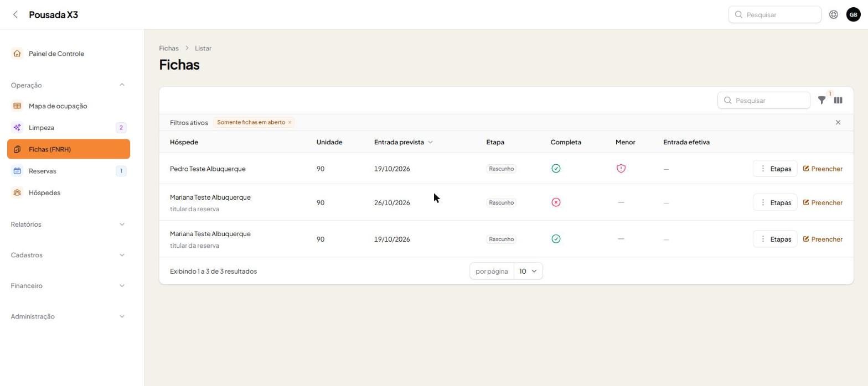
Task: Focus the table Pesquisar search field
Action: click(763, 101)
